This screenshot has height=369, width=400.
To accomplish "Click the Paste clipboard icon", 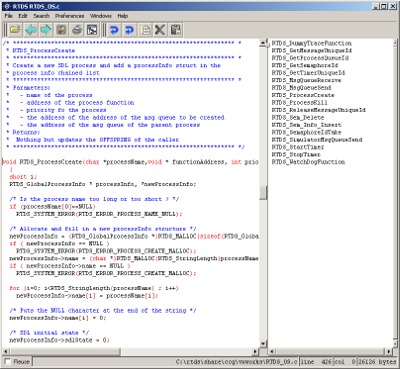I will pos(176,30).
